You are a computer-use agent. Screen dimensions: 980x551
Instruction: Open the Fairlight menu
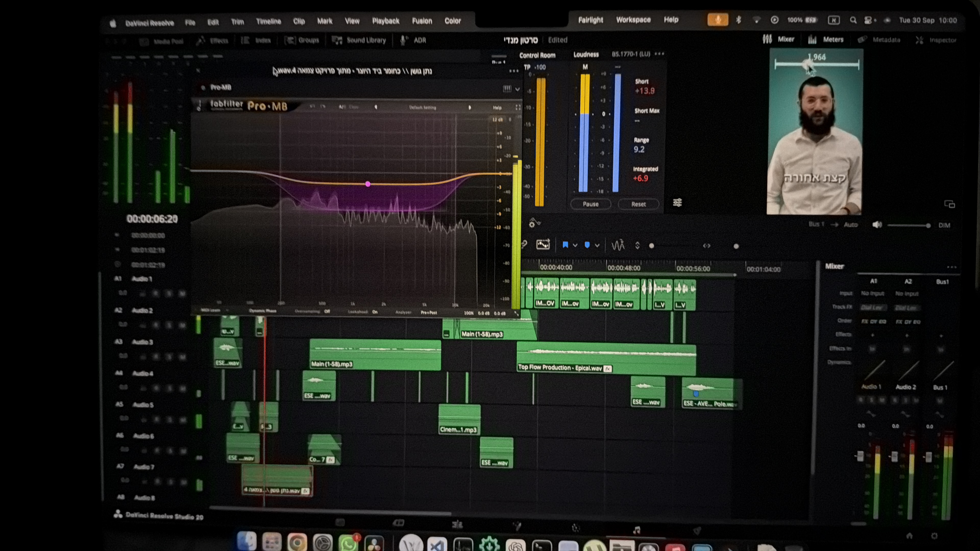point(591,20)
